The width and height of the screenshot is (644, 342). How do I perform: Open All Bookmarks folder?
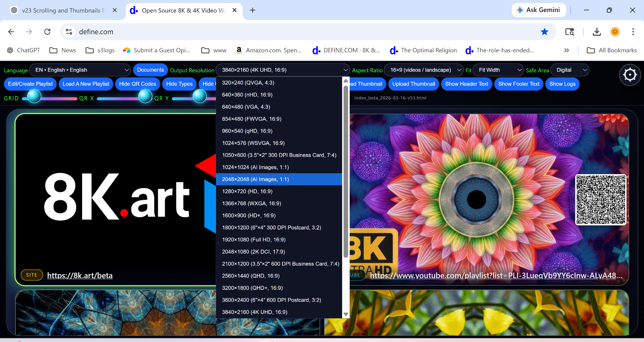[x=612, y=50]
